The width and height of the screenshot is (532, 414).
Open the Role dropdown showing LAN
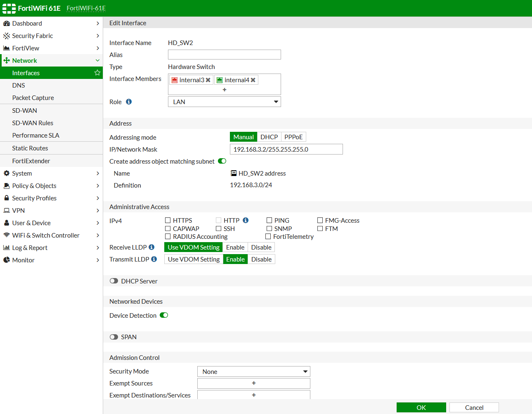[224, 102]
